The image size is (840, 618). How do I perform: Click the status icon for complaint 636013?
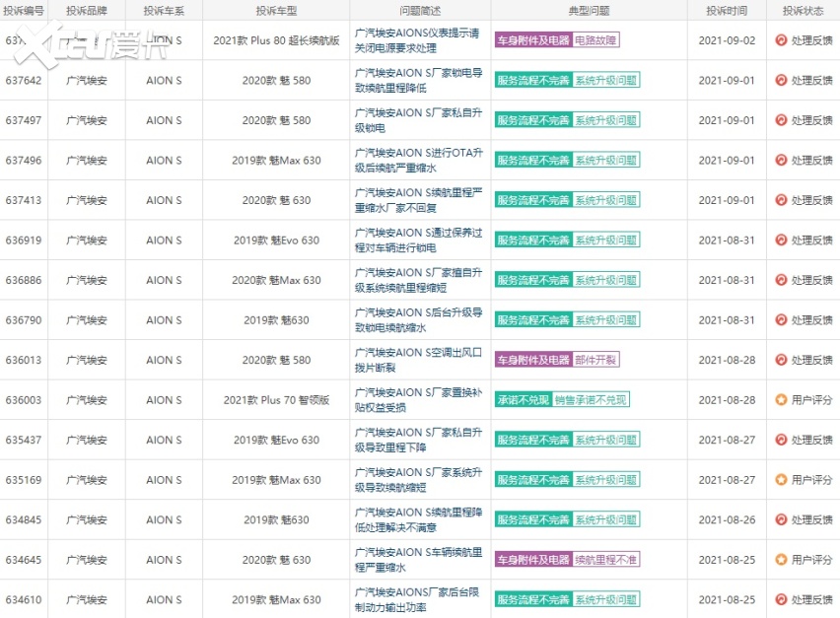click(781, 360)
